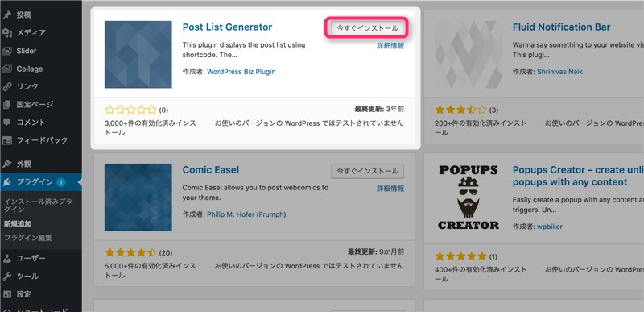The width and height of the screenshot is (644, 312).
Task: Click the wrench icon beside ツール
Action: click(x=7, y=277)
